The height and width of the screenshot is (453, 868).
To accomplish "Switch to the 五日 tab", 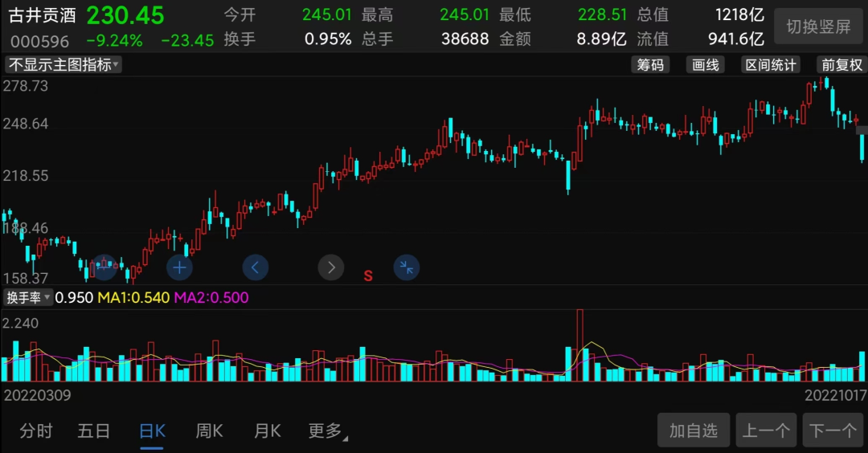I will coord(93,431).
